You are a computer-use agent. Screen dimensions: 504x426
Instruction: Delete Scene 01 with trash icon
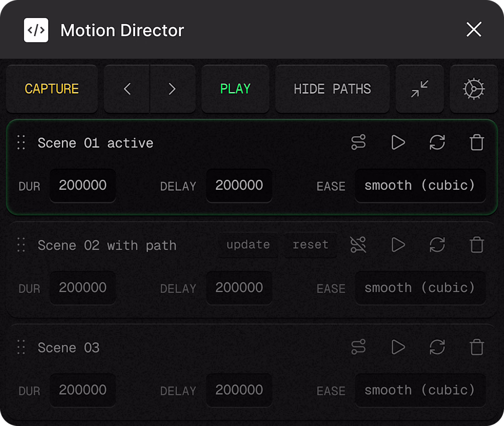(x=477, y=143)
